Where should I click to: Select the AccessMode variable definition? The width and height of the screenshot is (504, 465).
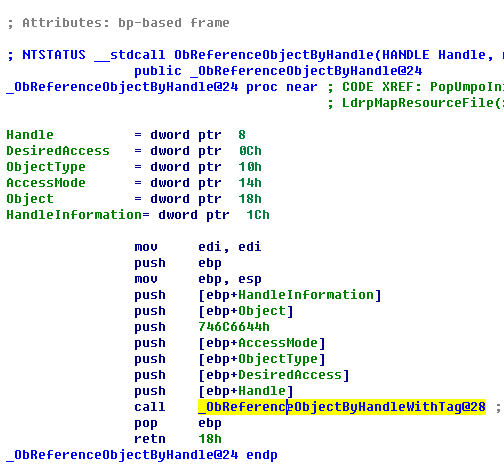click(x=134, y=183)
